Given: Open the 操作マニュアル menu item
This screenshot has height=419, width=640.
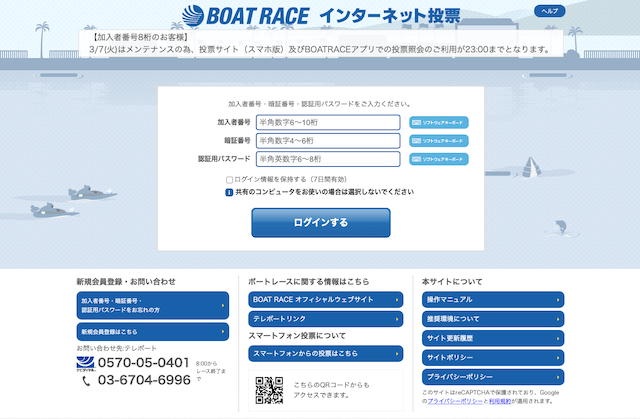Looking at the screenshot, I should (493, 299).
